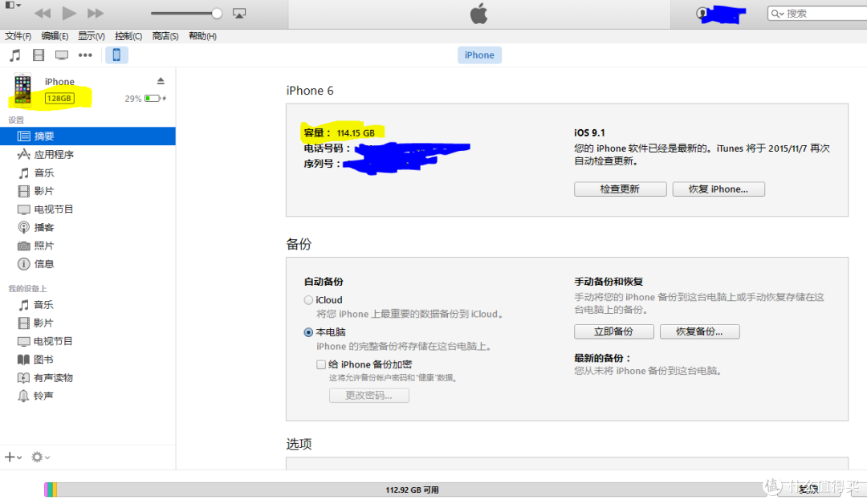Open the gear actions dropdown
The image size is (867, 504).
(40, 457)
